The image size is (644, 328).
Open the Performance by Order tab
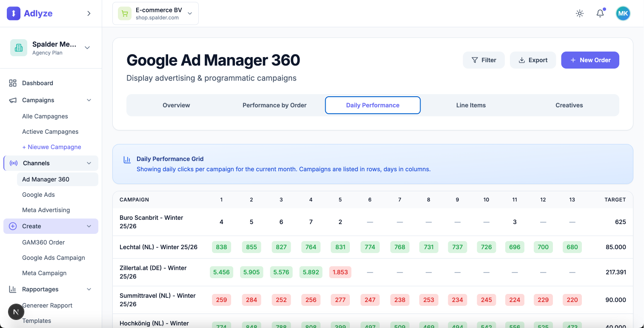[x=274, y=105]
